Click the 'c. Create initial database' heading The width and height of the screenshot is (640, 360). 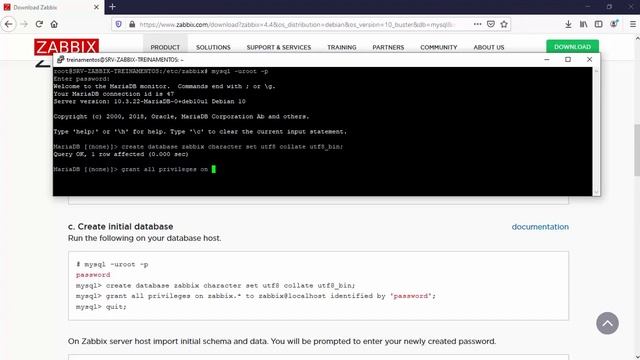click(x=120, y=227)
